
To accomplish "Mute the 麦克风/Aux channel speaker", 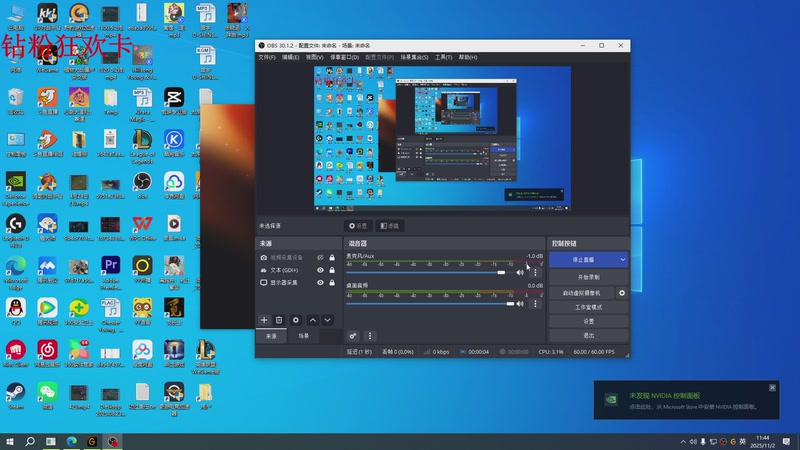I will tap(520, 272).
